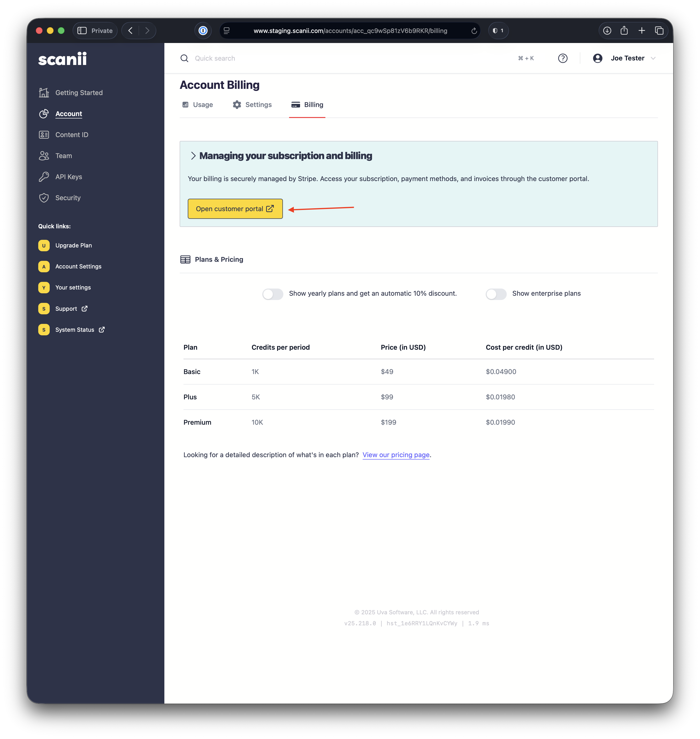The height and width of the screenshot is (739, 700).
Task: Click the Quick search field
Action: point(215,58)
